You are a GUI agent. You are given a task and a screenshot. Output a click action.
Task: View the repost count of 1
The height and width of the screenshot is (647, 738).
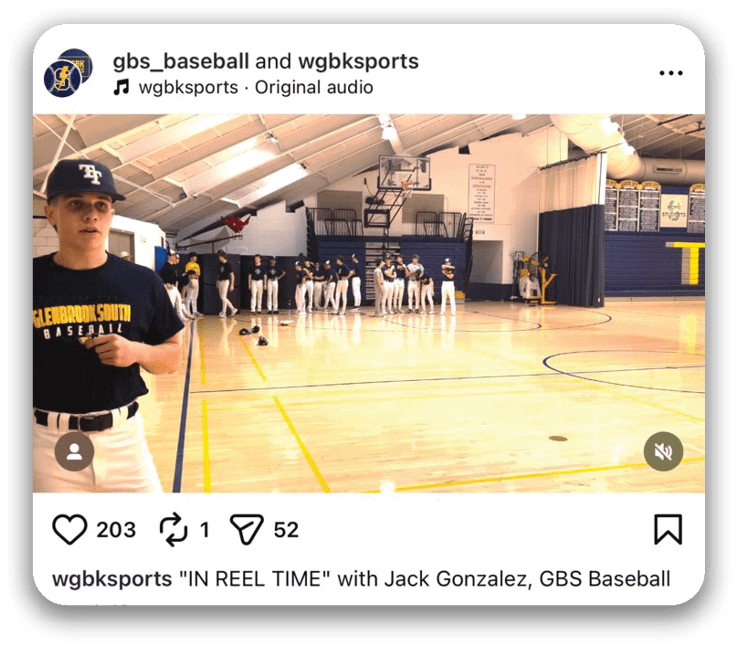click(x=204, y=530)
